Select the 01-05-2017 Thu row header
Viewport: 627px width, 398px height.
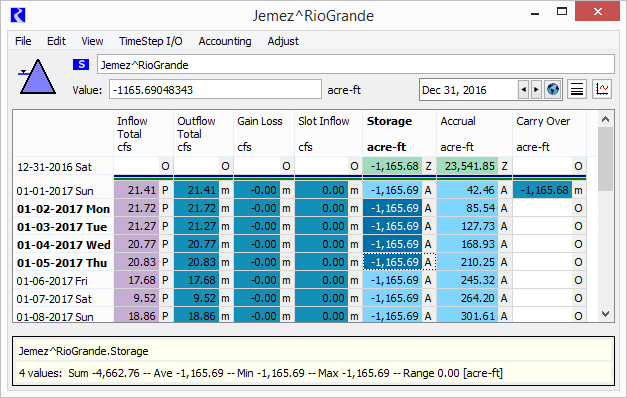[63, 262]
